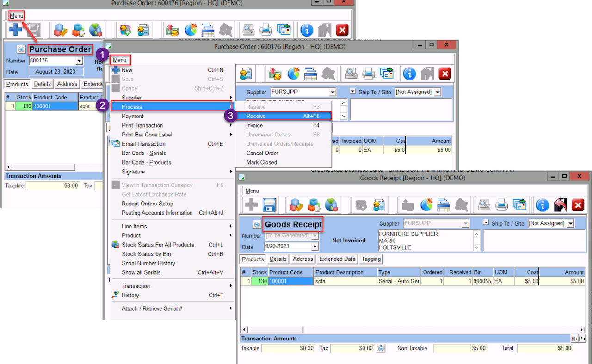Click the Save floppy disk icon in Goods Receipt
The height and width of the screenshot is (364, 592).
point(269,205)
